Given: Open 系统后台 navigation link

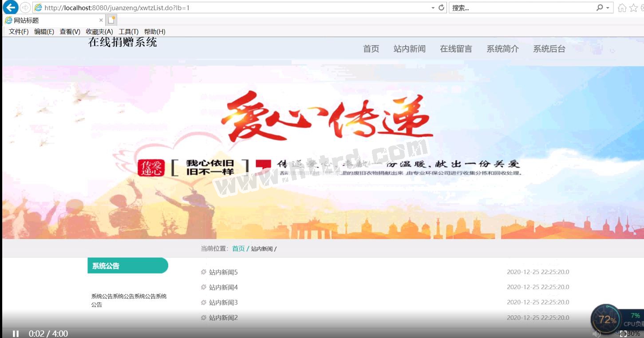Looking at the screenshot, I should (x=549, y=49).
